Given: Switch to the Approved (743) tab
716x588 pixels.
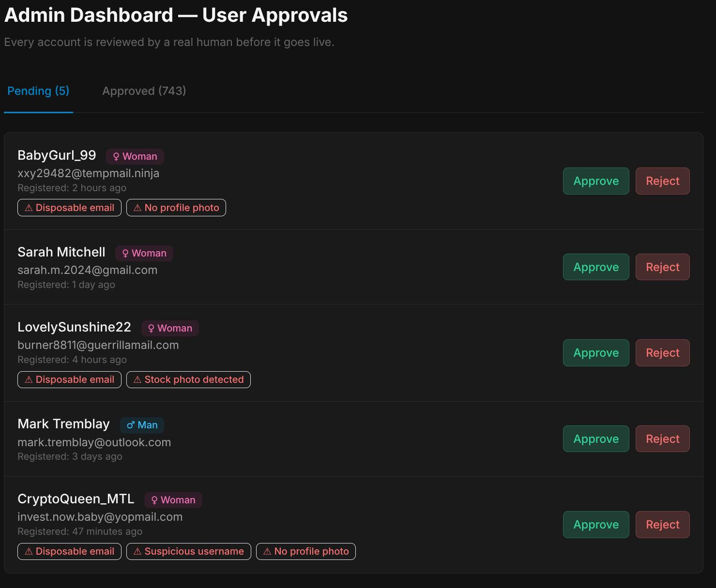Looking at the screenshot, I should click(x=144, y=91).
